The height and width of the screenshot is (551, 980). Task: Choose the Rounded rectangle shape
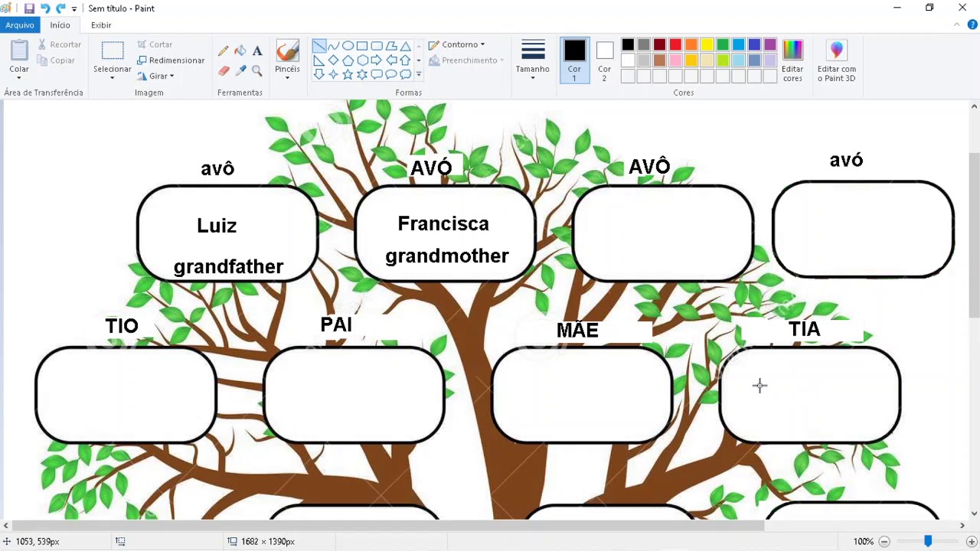point(377,46)
